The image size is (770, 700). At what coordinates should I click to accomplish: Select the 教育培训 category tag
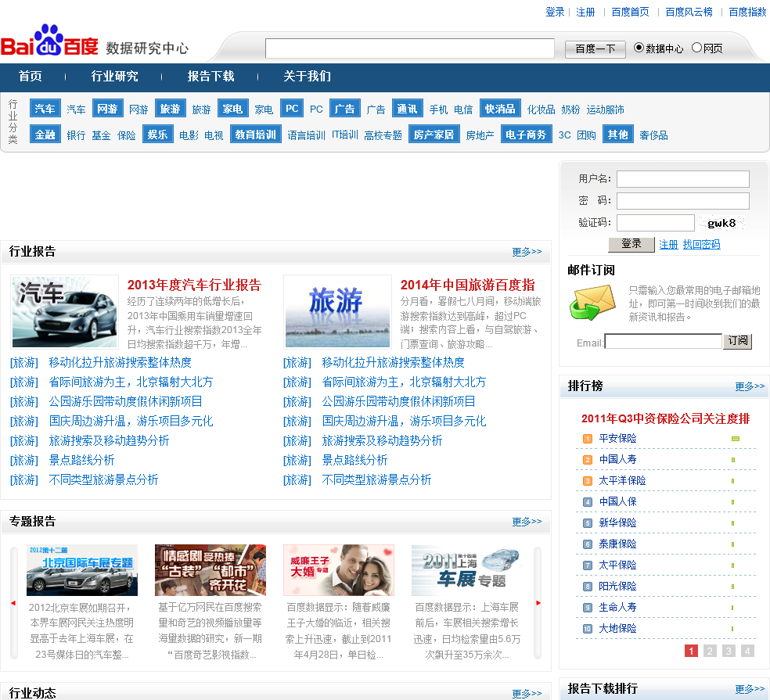point(255,134)
